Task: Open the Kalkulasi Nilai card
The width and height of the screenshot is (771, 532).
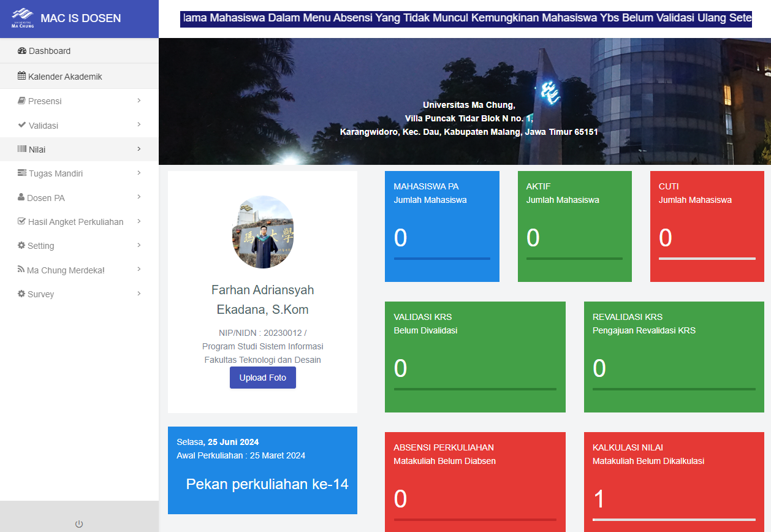Action: [674, 482]
